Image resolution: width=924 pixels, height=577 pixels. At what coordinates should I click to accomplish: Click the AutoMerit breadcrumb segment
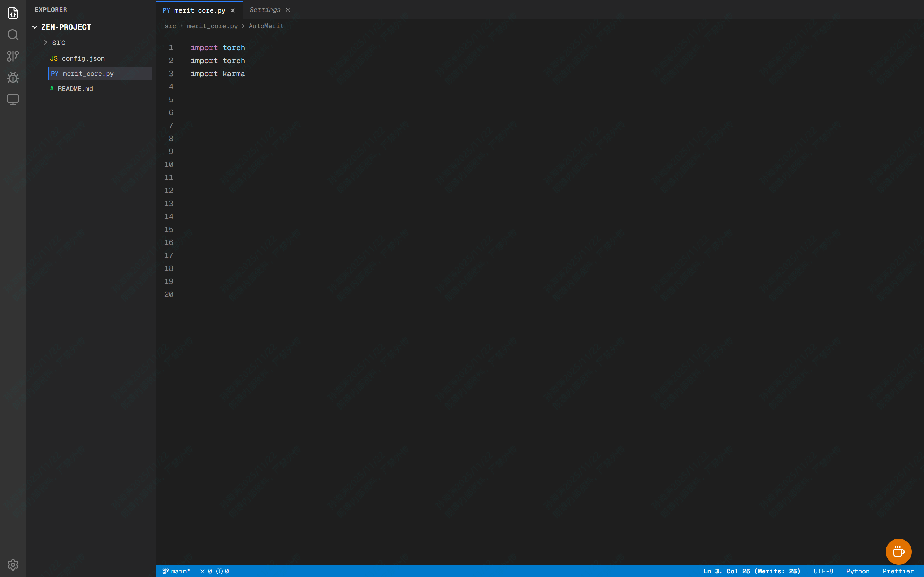coord(266,26)
